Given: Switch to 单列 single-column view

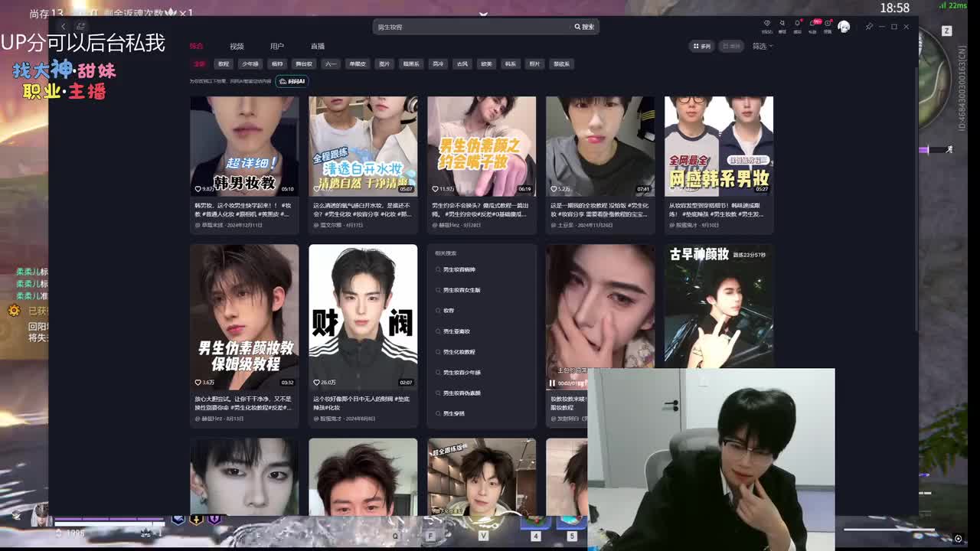Looking at the screenshot, I should click(x=731, y=46).
